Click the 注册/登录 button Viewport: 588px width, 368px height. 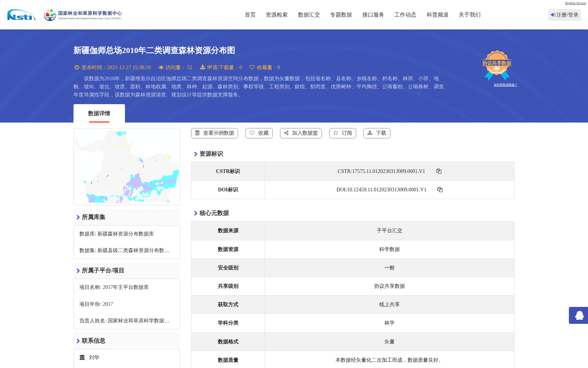tap(564, 15)
